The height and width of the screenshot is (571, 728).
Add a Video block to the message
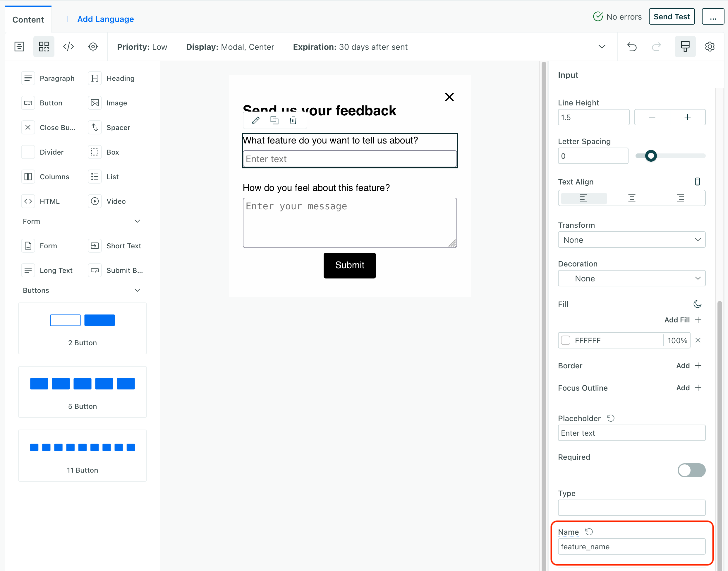116,201
